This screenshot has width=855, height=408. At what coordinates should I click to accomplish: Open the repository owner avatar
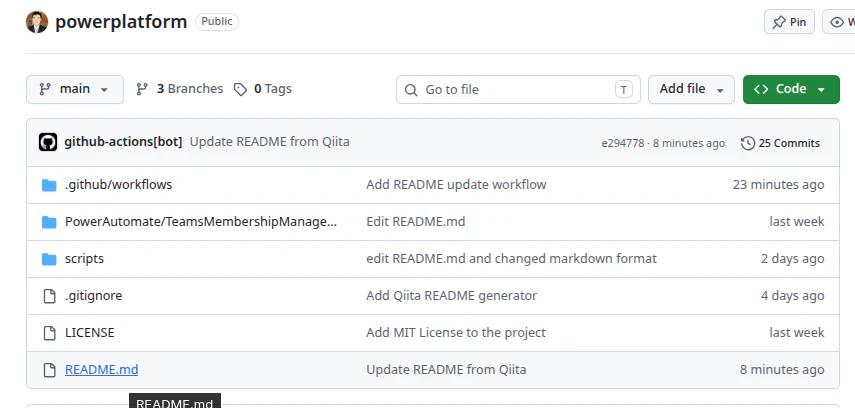click(37, 22)
